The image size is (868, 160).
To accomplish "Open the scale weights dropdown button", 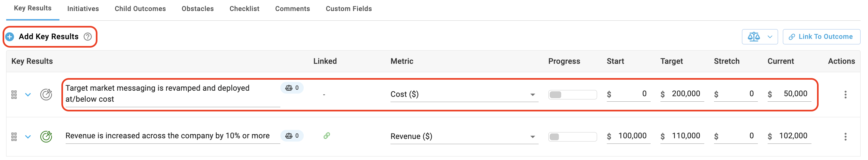I will (x=759, y=37).
